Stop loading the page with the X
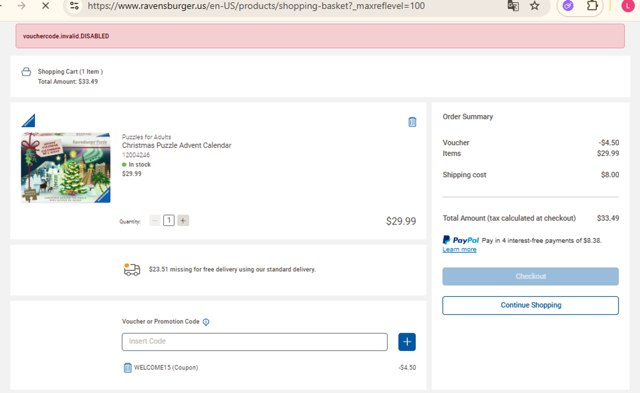Image resolution: width=640 pixels, height=393 pixels. (45, 6)
